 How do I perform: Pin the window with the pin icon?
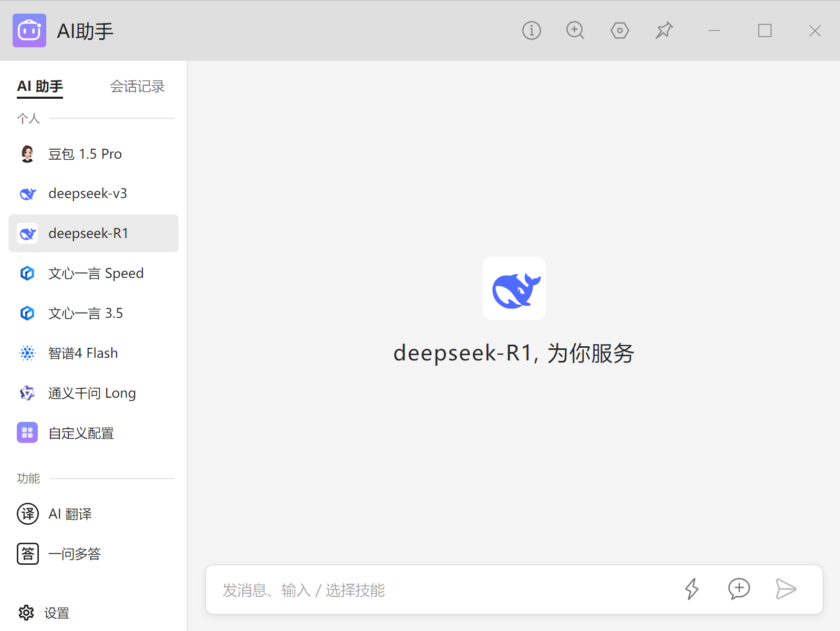(664, 30)
